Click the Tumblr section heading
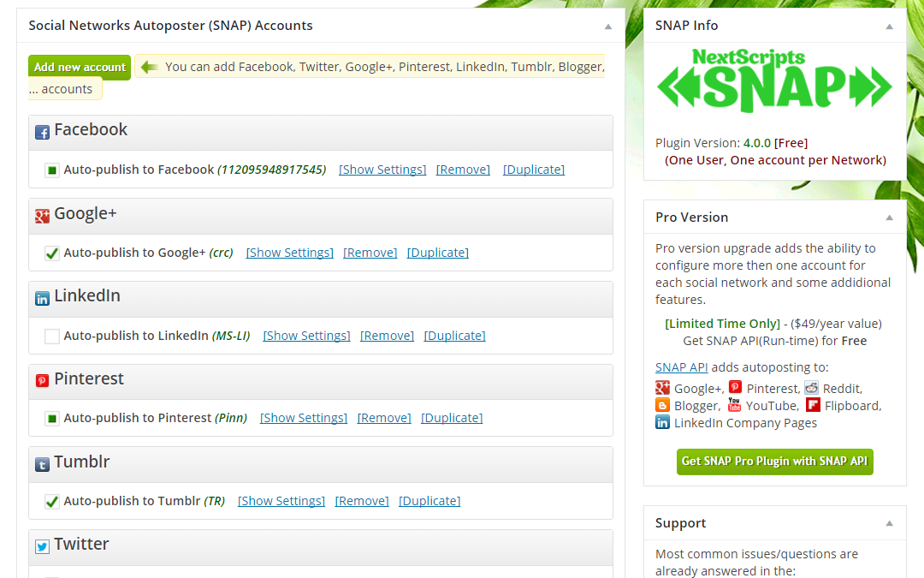This screenshot has width=924, height=578. 82,462
